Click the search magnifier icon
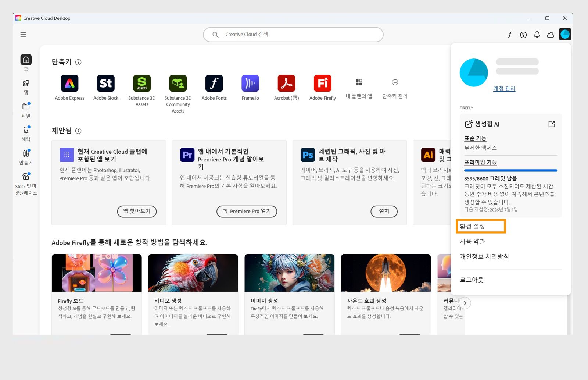 click(216, 35)
